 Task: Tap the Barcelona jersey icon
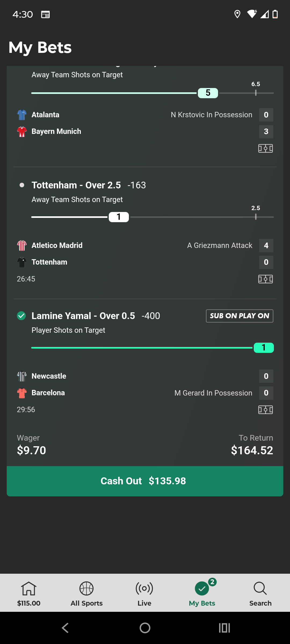pyautogui.click(x=22, y=393)
